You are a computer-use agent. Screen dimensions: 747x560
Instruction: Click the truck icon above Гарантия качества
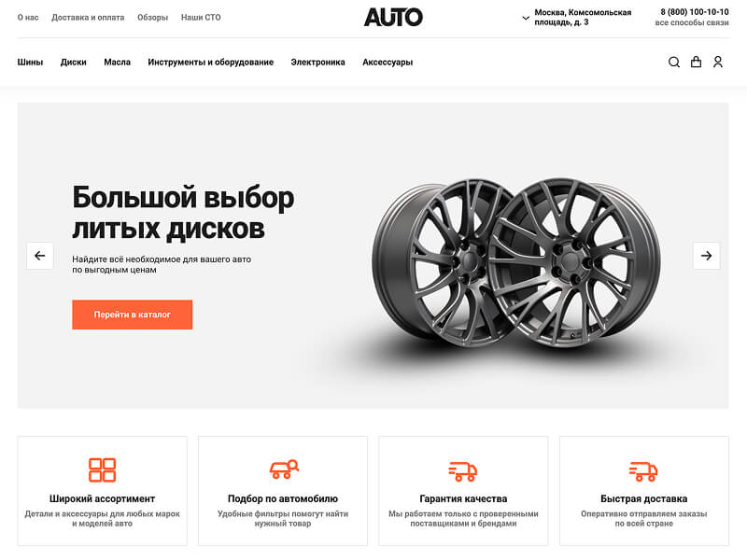[x=462, y=470]
